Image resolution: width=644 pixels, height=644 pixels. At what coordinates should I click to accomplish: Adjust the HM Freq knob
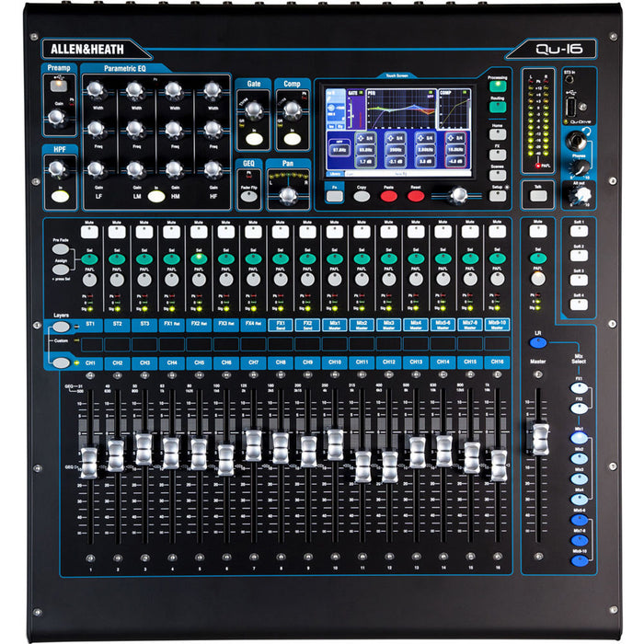[174, 129]
